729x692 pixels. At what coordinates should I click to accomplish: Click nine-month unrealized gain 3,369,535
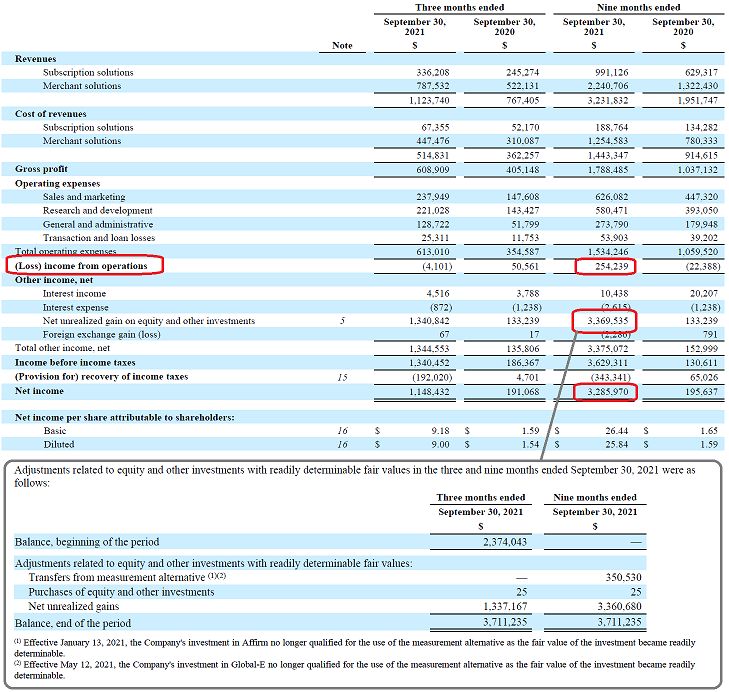coord(607,321)
